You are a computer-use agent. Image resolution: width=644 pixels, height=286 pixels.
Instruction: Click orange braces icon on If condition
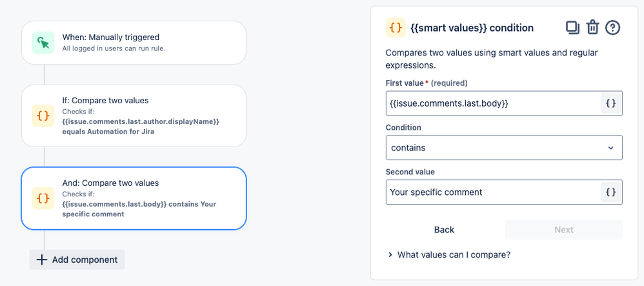[x=43, y=116]
